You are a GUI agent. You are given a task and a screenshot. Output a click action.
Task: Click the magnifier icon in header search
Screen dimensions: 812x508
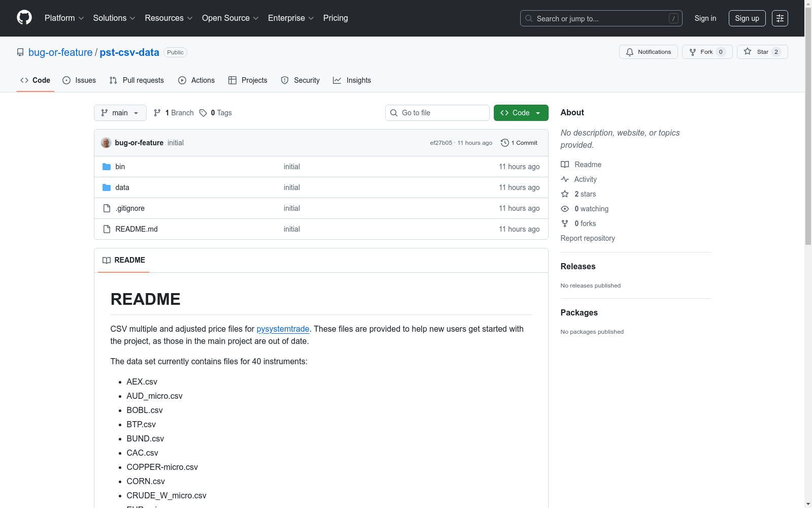[x=529, y=18]
